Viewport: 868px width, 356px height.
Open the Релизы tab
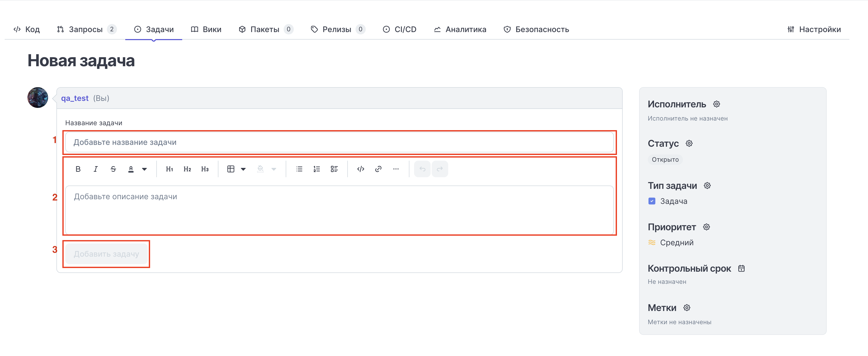(338, 29)
